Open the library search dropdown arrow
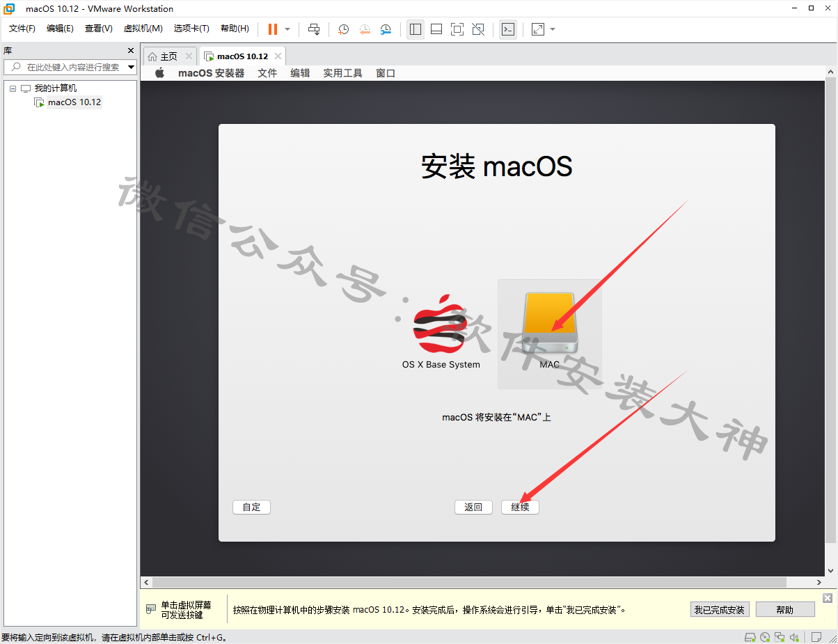Viewport: 838px width, 644px height. click(x=132, y=67)
